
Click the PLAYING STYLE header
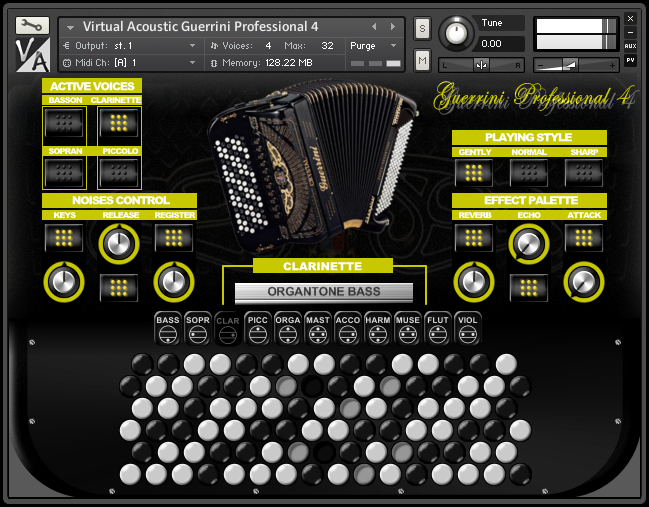point(529,137)
